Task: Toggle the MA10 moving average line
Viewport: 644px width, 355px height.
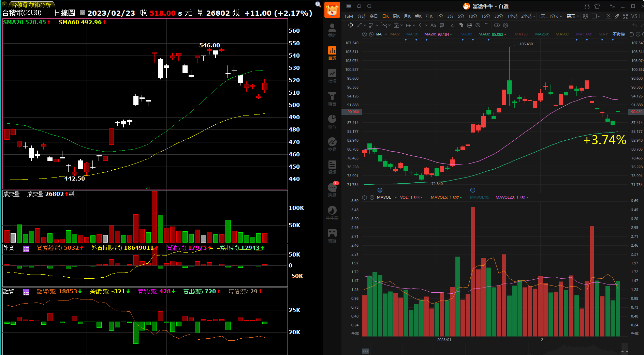Action: (x=412, y=34)
